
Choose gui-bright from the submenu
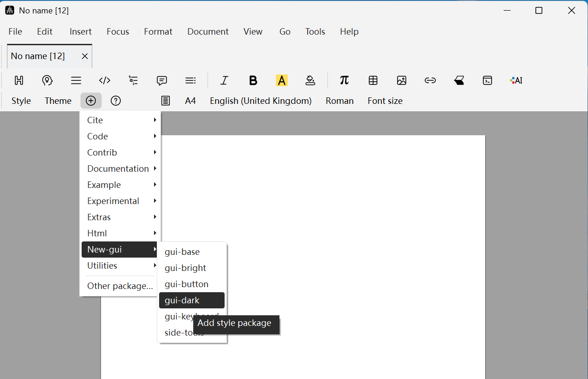[185, 268]
